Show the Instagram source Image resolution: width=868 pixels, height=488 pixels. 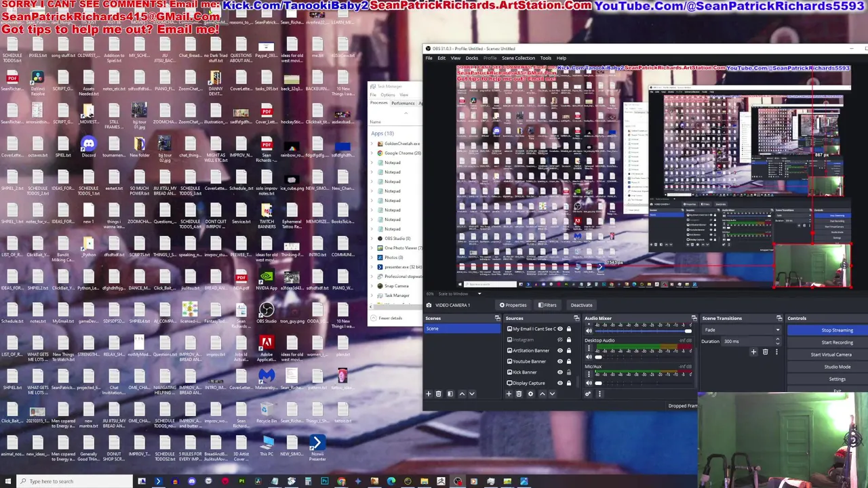point(560,340)
